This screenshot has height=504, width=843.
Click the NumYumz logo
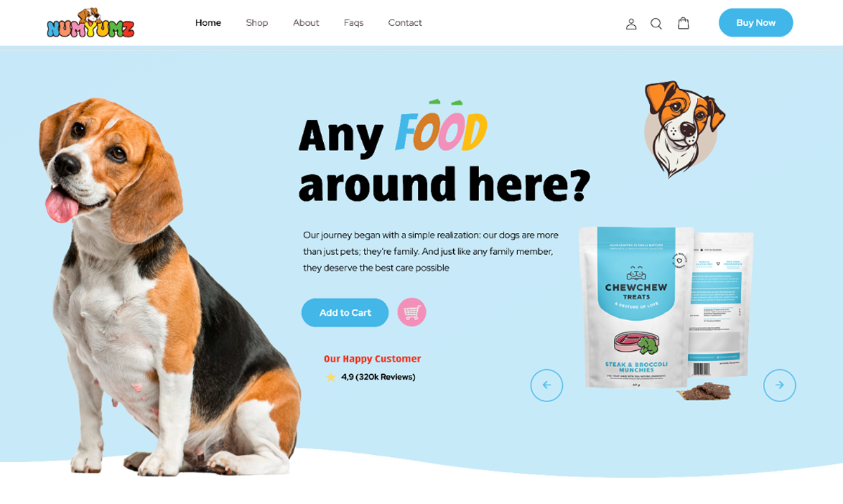pyautogui.click(x=91, y=23)
